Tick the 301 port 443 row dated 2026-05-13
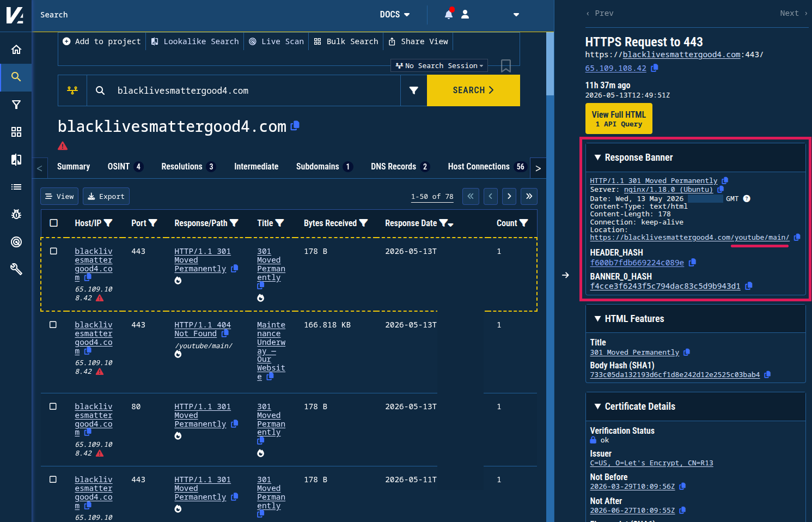 (x=53, y=251)
